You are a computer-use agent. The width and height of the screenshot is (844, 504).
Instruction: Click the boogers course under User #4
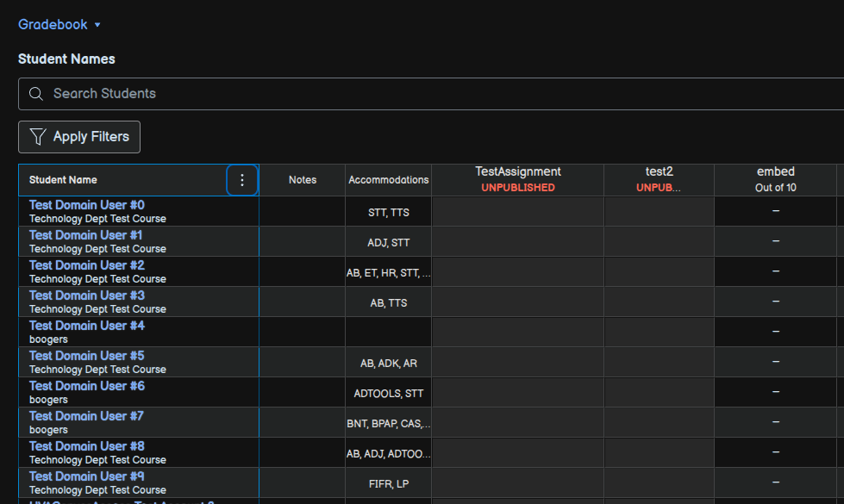click(48, 339)
